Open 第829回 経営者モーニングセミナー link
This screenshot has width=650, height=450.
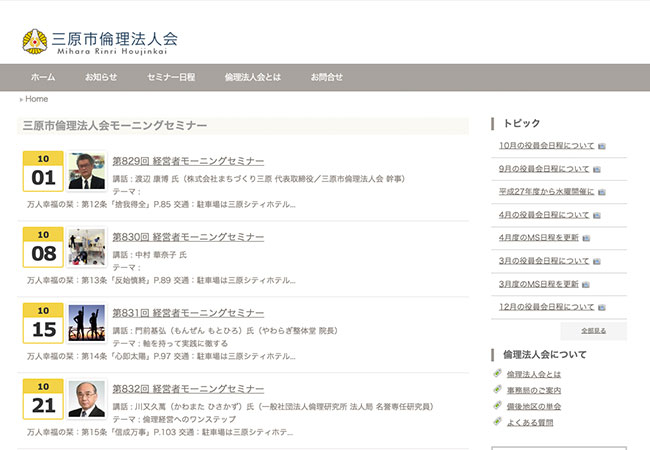click(188, 161)
